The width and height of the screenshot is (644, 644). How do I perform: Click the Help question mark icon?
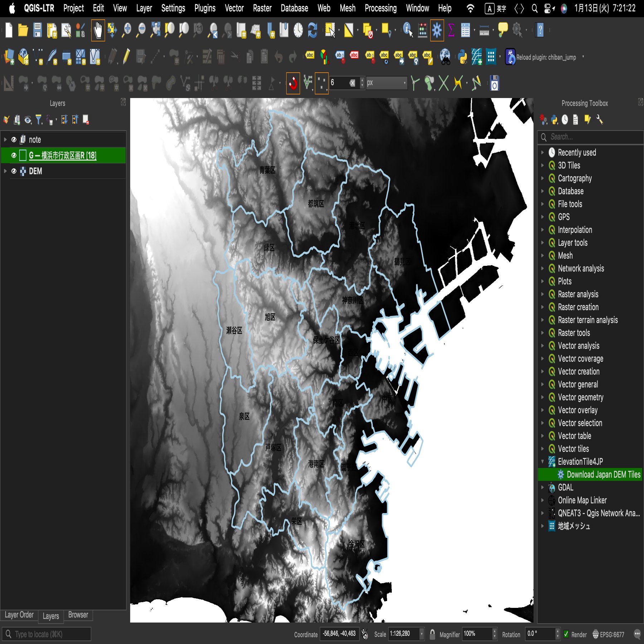[x=540, y=30]
